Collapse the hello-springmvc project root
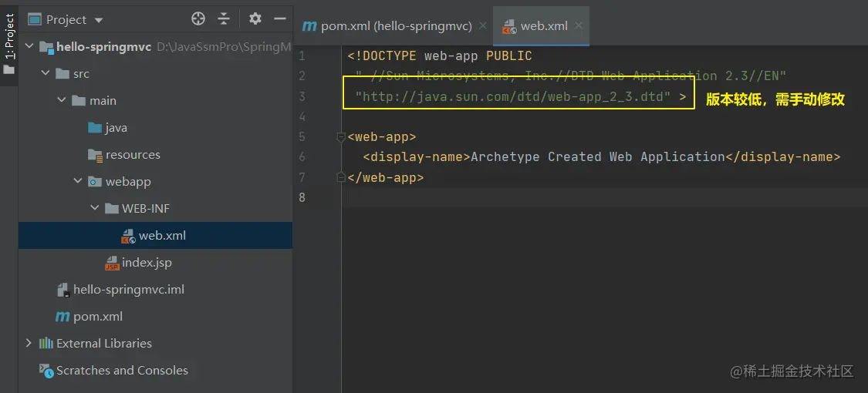The height and width of the screenshot is (393, 868). tap(29, 47)
